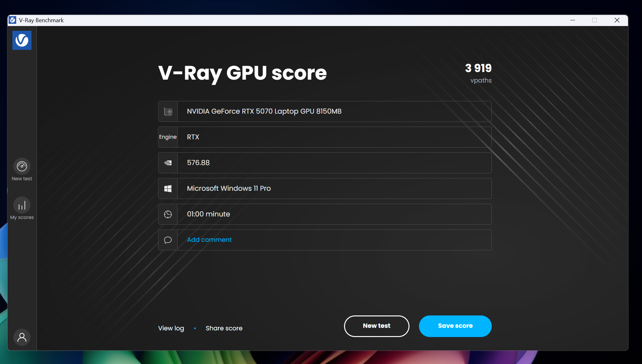Open My scores in the sidebar
This screenshot has height=364, width=642.
[x=22, y=208]
